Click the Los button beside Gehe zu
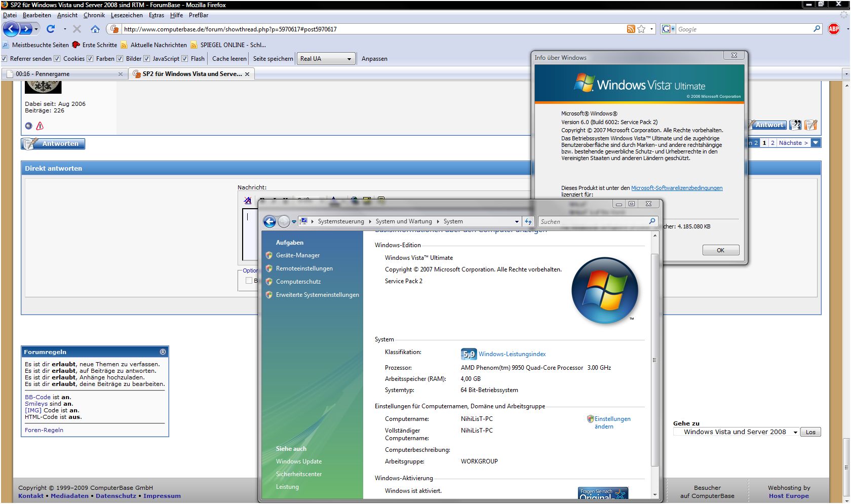 click(810, 432)
